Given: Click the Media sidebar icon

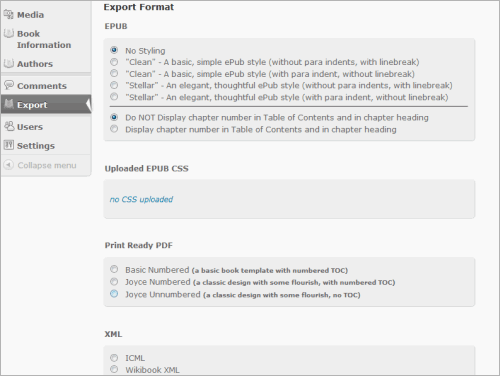Looking at the screenshot, I should tap(9, 14).
